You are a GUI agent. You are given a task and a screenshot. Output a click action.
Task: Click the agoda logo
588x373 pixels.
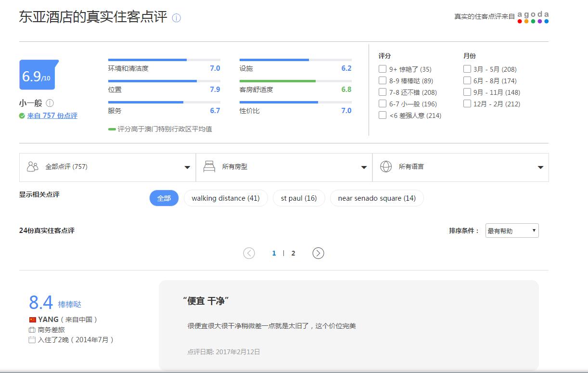pyautogui.click(x=533, y=17)
